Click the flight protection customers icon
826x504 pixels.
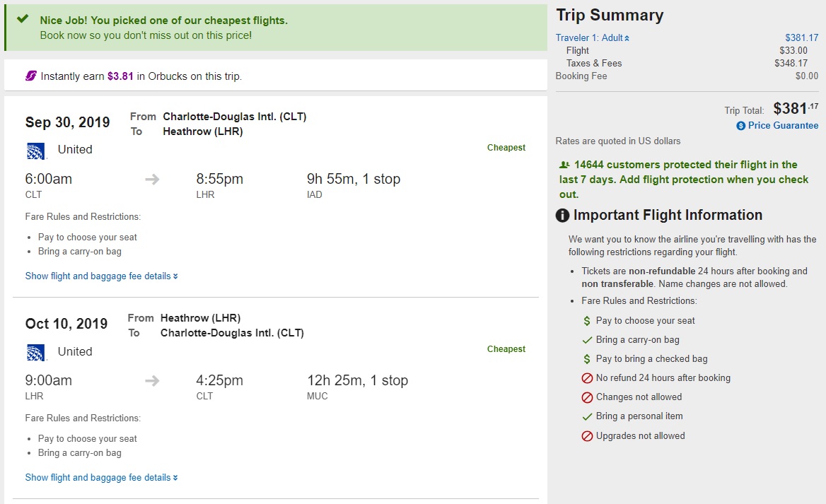[x=564, y=165]
